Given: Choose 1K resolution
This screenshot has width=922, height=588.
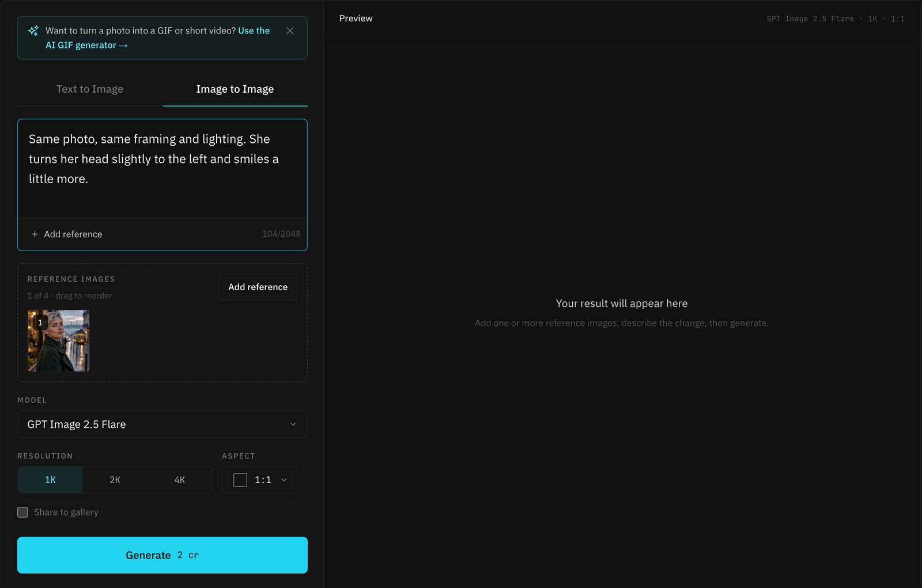Looking at the screenshot, I should [x=50, y=480].
